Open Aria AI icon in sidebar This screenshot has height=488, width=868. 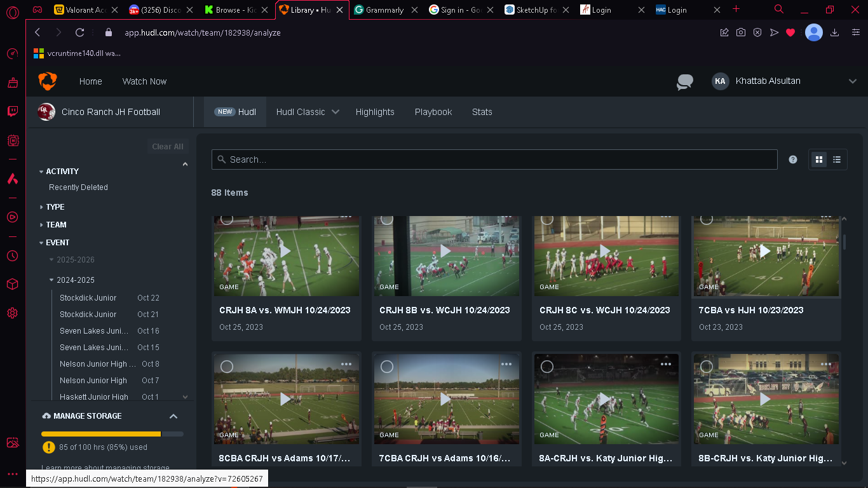click(12, 179)
